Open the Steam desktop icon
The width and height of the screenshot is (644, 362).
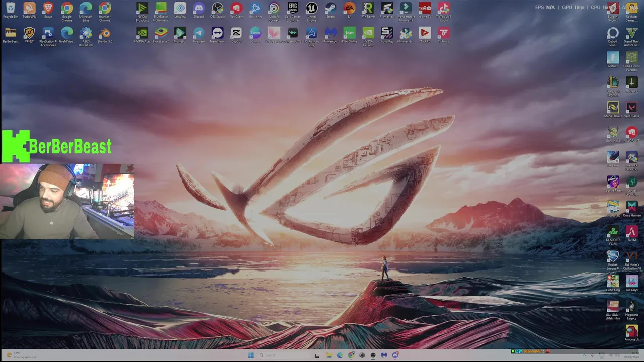click(x=331, y=11)
